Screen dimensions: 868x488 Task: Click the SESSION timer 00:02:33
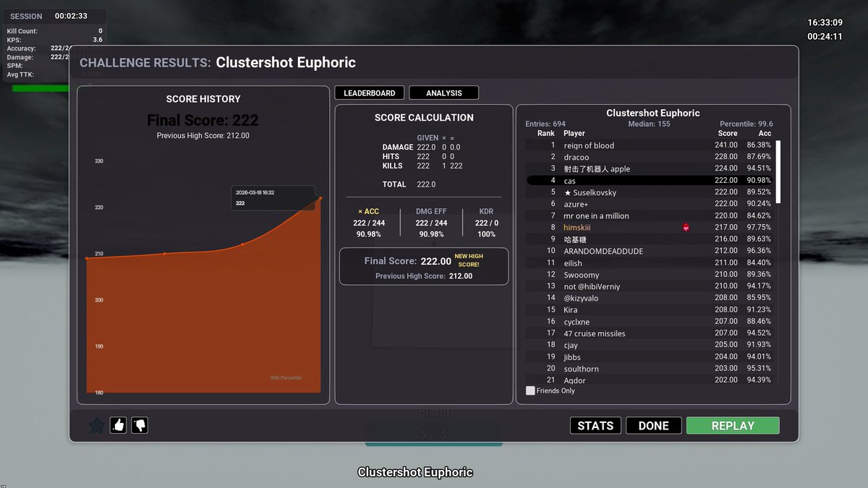point(71,16)
